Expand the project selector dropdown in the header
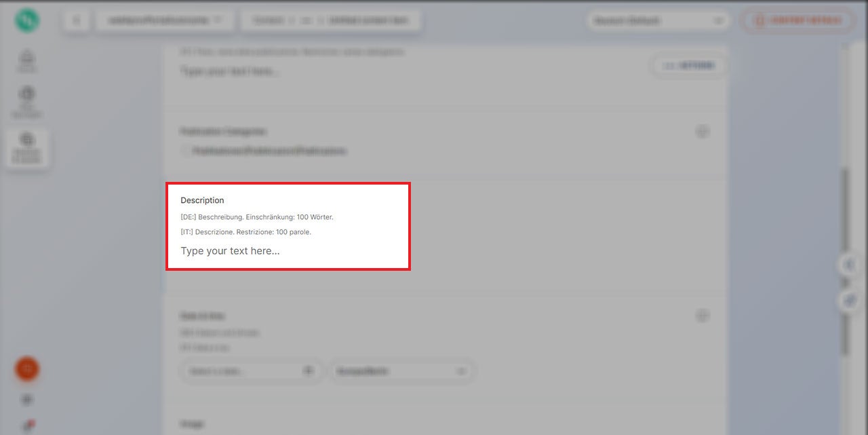 pos(164,20)
